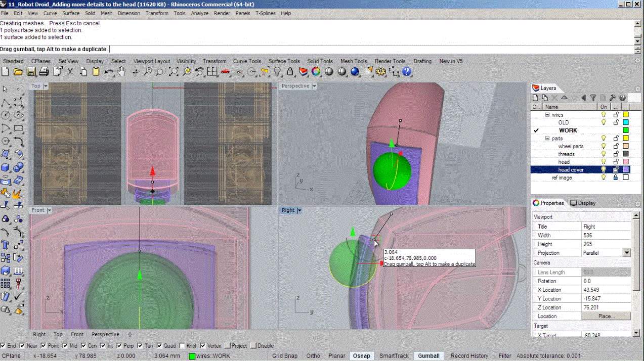The image size is (644, 361).
Task: Click the Explode tool in left sidebar
Action: [x=18, y=193]
